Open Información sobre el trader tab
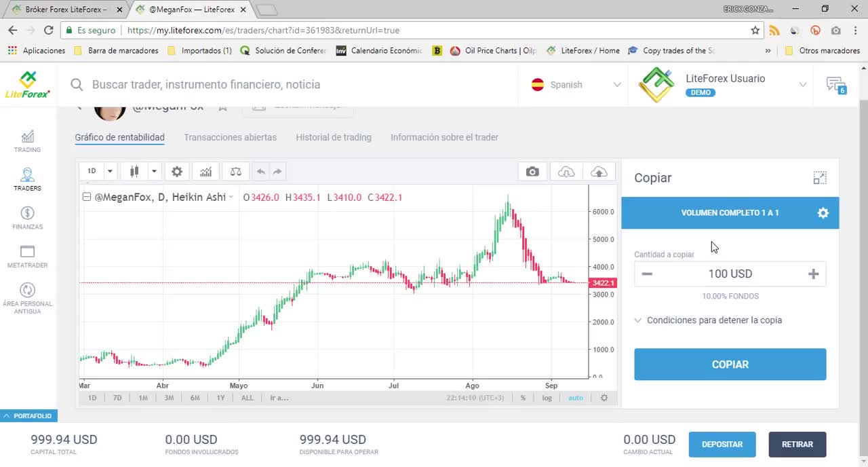 tap(444, 137)
